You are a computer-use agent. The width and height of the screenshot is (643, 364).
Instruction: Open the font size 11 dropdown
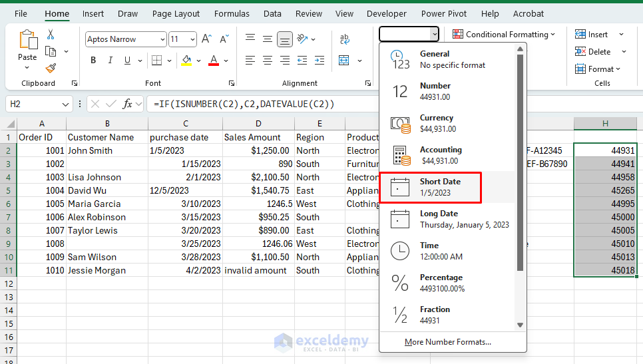192,39
